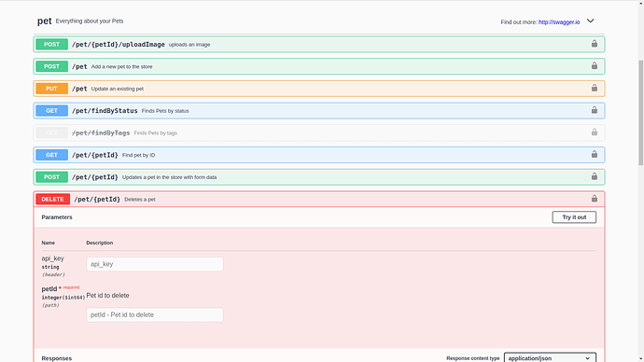644x362 pixels.
Task: Click lock icon on /pet/findByStatus row
Action: click(x=595, y=110)
